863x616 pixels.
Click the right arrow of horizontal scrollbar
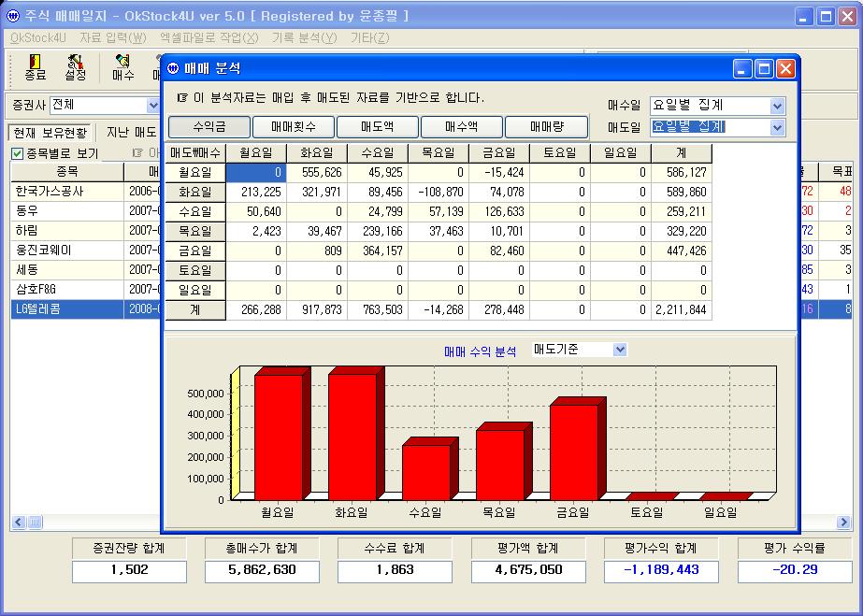click(843, 522)
